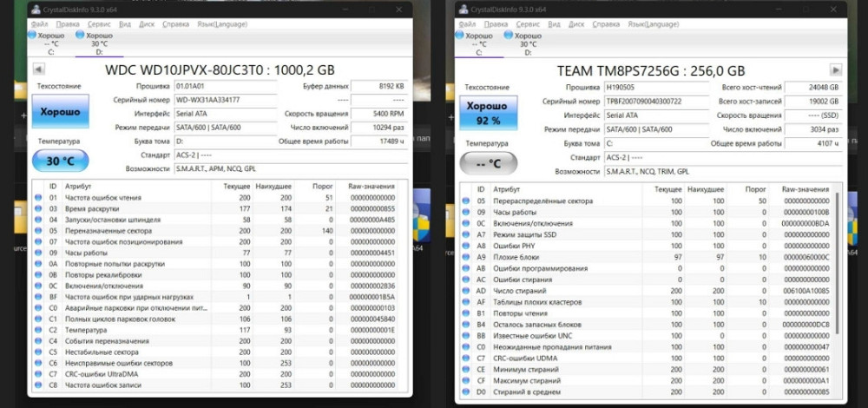Viewport: 868px width, 408px height.
Task: Click status circle for Температура C2 row
Action: 37,330
